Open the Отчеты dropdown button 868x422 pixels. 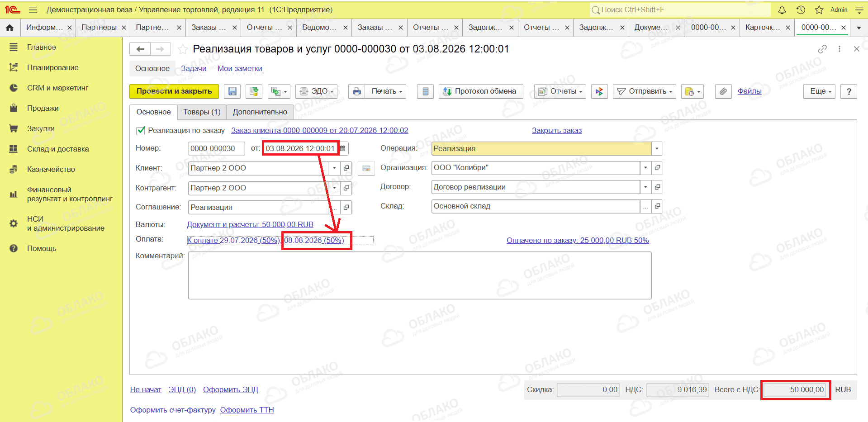(560, 91)
